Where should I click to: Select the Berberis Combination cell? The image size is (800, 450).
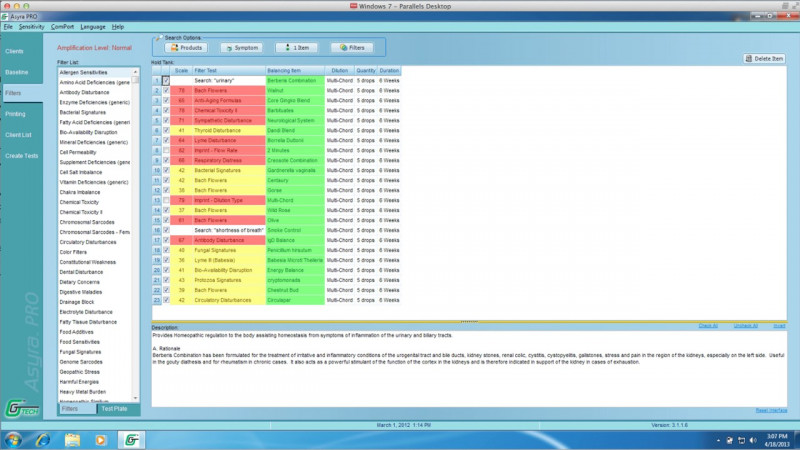[295, 81]
